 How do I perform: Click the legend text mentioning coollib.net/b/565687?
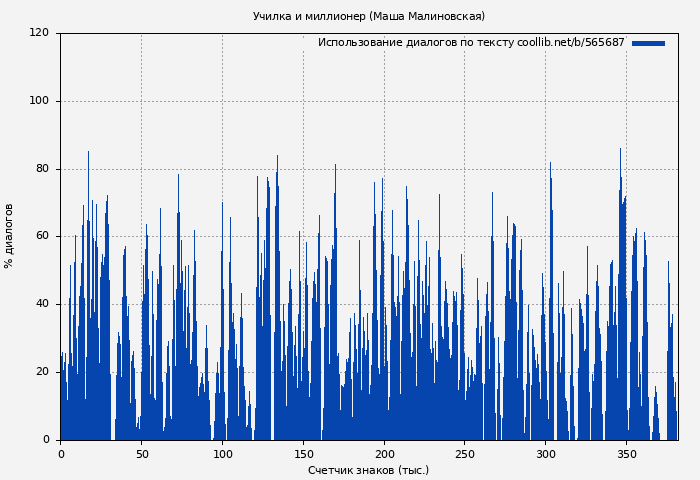(x=470, y=43)
